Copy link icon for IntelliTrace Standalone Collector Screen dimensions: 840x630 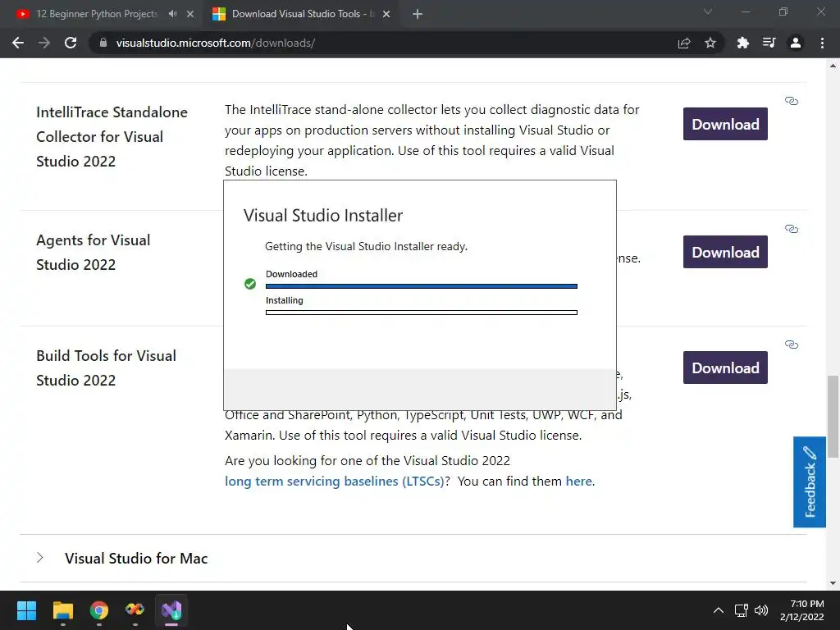point(792,101)
